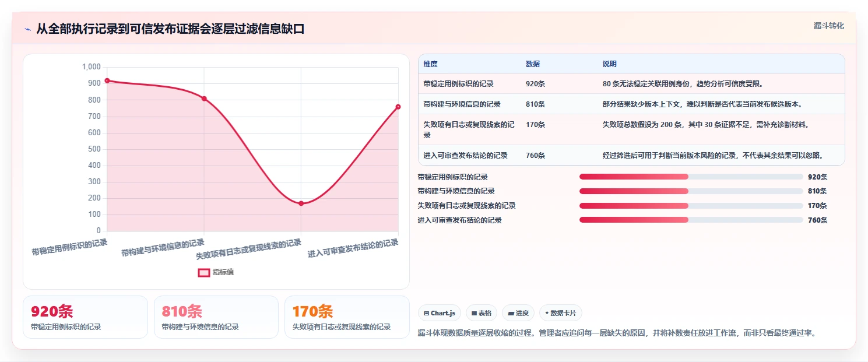Click the 漏斗转化 label in header

tap(828, 26)
